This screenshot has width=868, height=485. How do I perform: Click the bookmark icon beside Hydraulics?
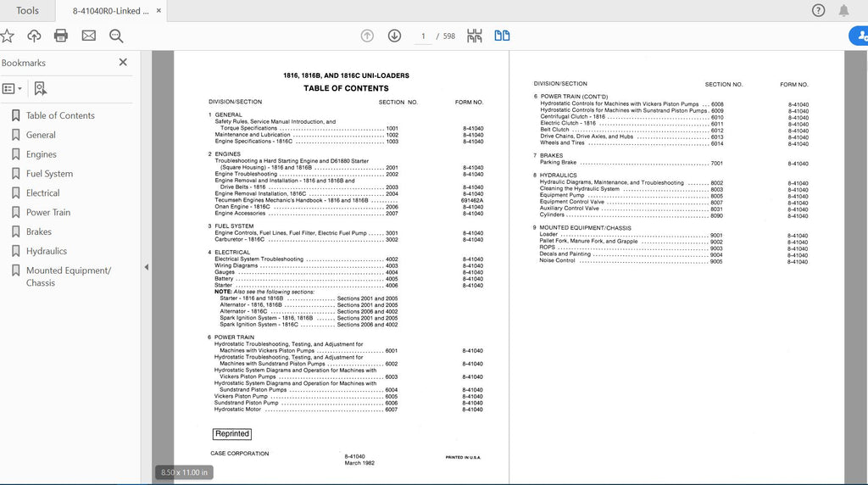click(15, 251)
